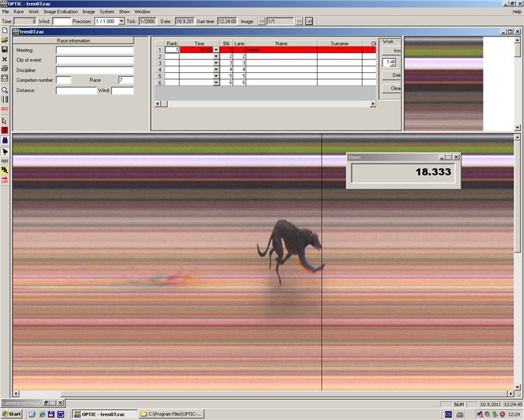This screenshot has width=524, height=420.
Task: Go to next image with >> button
Action: click(299, 22)
